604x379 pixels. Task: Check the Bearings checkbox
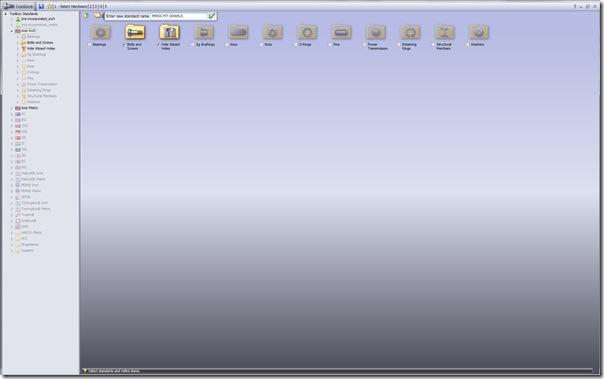[89, 45]
